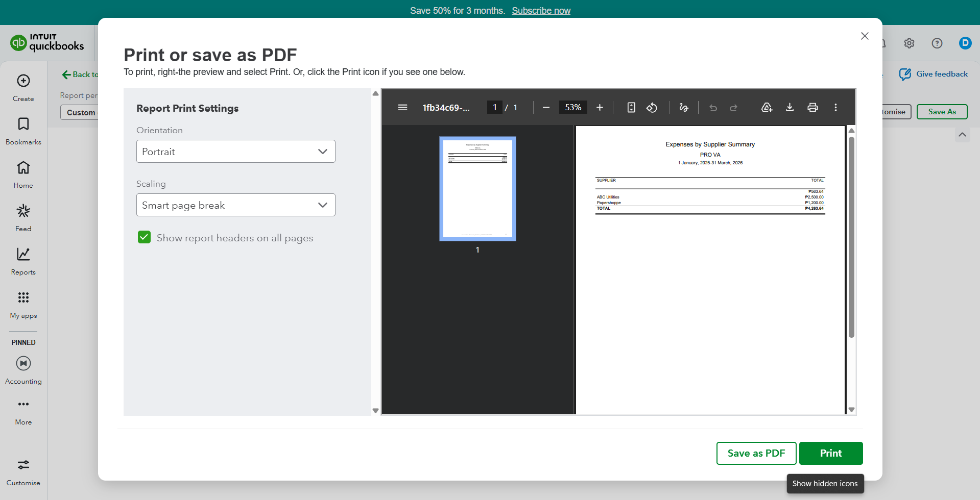The width and height of the screenshot is (980, 500).
Task: Open Reports in the sidebar
Action: click(23, 261)
